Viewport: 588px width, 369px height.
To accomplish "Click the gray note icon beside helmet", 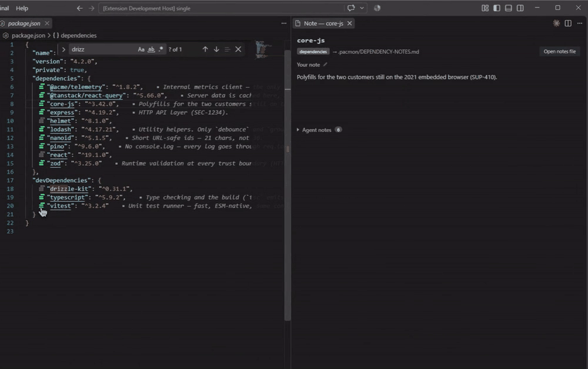I will pos(42,120).
